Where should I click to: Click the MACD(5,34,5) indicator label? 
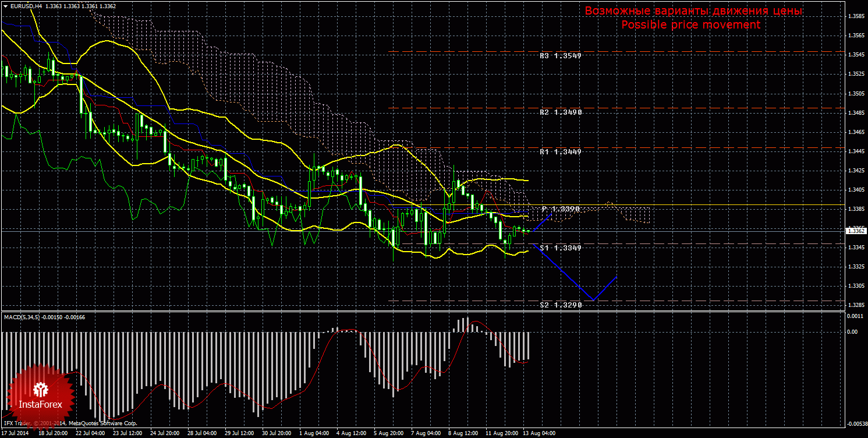click(x=23, y=317)
